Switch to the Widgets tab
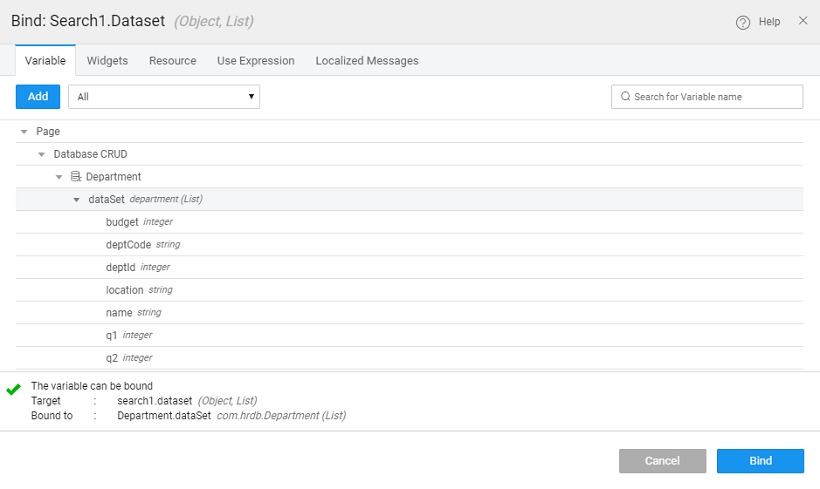 (107, 61)
